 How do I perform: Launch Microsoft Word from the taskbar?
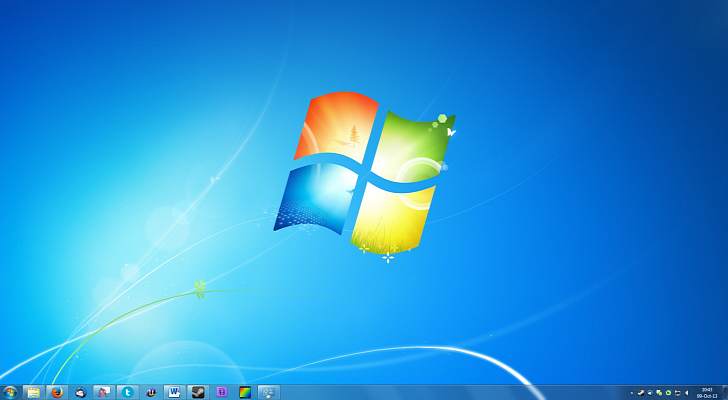(x=174, y=392)
